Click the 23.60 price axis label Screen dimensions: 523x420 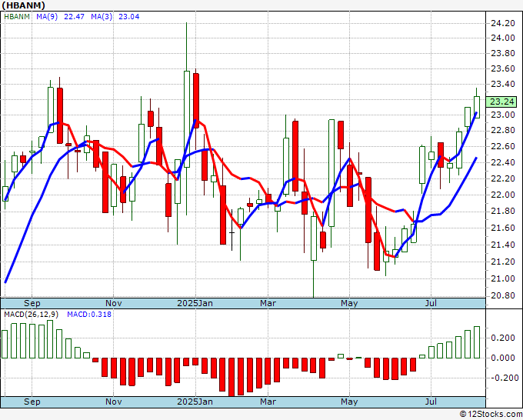(x=503, y=68)
